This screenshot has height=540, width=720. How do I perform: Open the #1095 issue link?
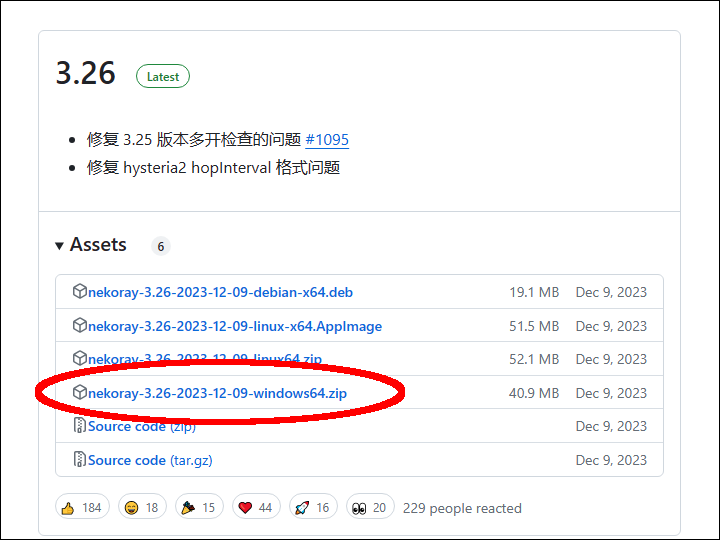pyautogui.click(x=327, y=140)
